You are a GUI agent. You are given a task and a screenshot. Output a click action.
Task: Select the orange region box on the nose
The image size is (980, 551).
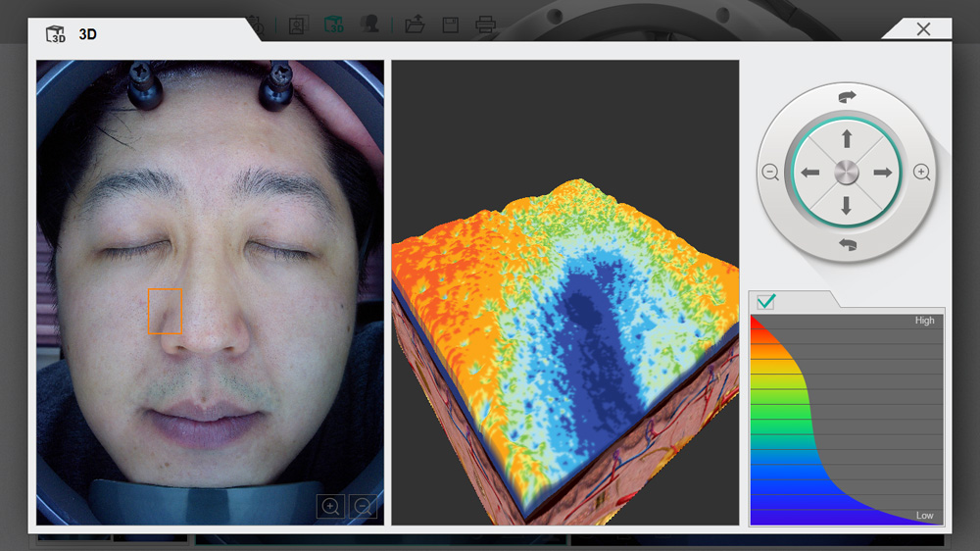(165, 311)
